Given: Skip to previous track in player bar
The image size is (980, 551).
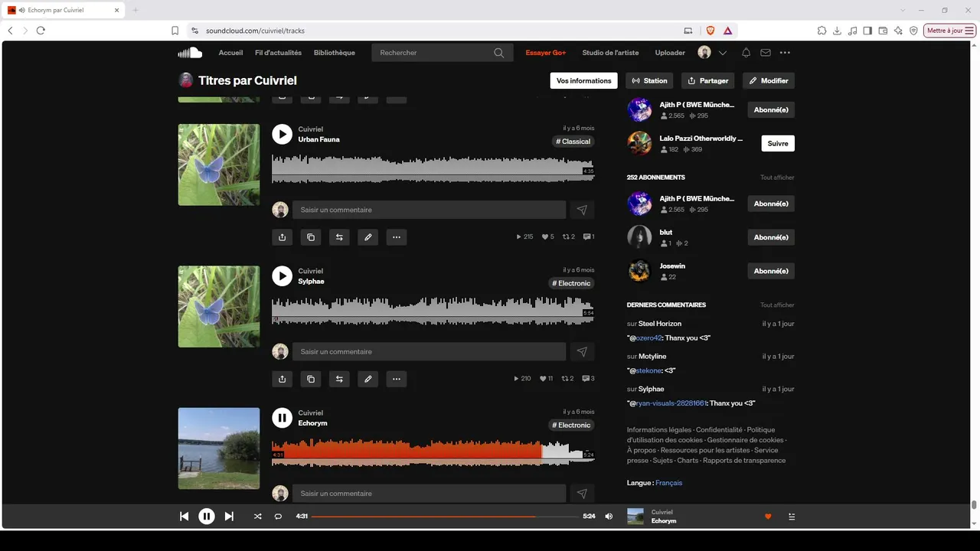Looking at the screenshot, I should [184, 517].
